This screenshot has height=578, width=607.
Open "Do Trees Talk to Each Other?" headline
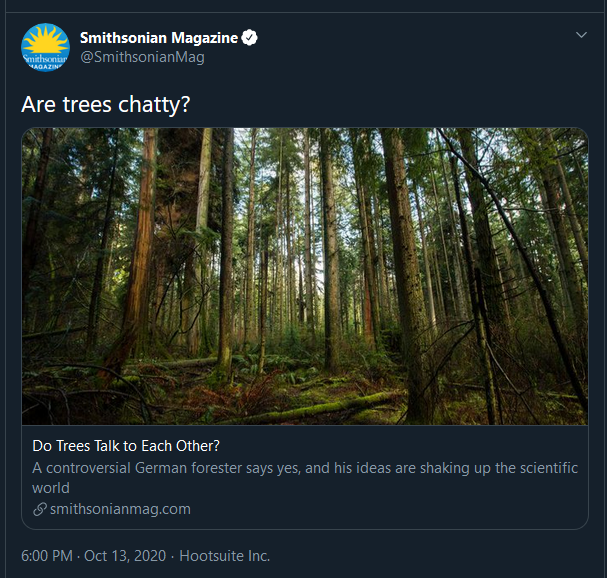click(x=126, y=446)
